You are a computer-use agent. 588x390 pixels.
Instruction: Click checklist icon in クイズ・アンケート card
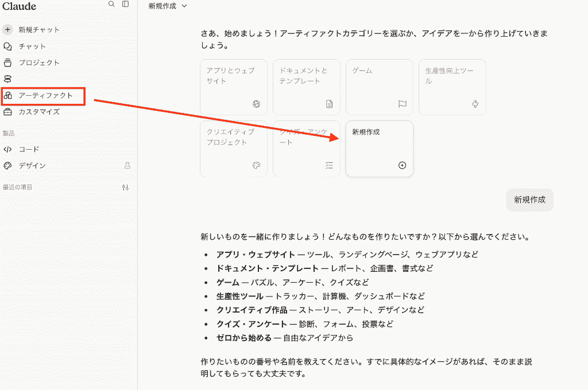pyautogui.click(x=329, y=166)
